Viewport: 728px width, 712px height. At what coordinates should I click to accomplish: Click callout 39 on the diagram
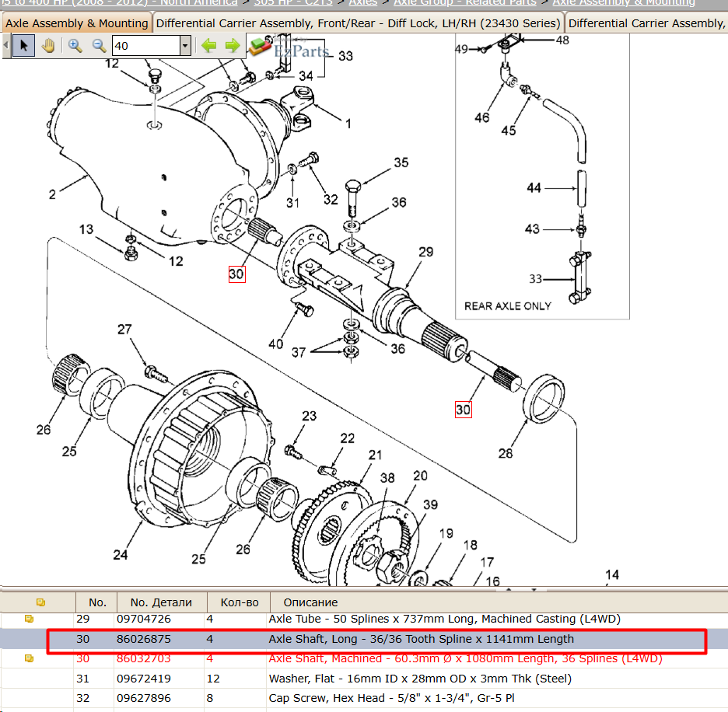point(430,504)
